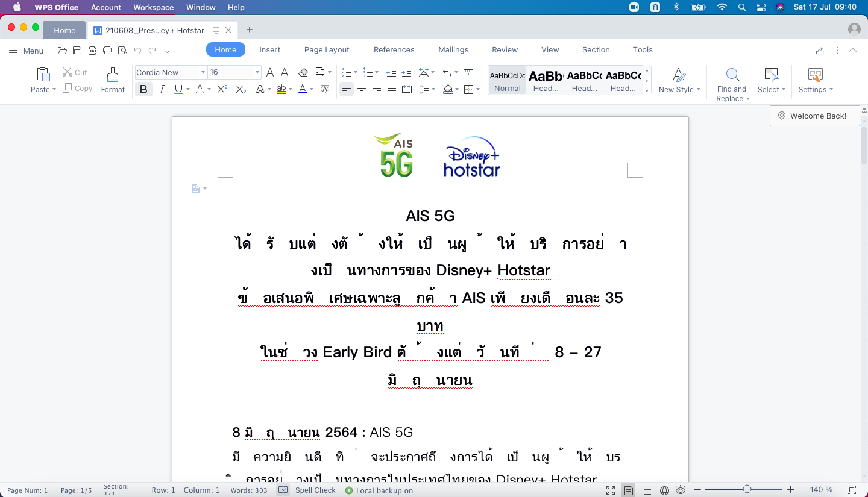The image size is (868, 497).
Task: Click zoom in plus in status bar
Action: click(791, 490)
